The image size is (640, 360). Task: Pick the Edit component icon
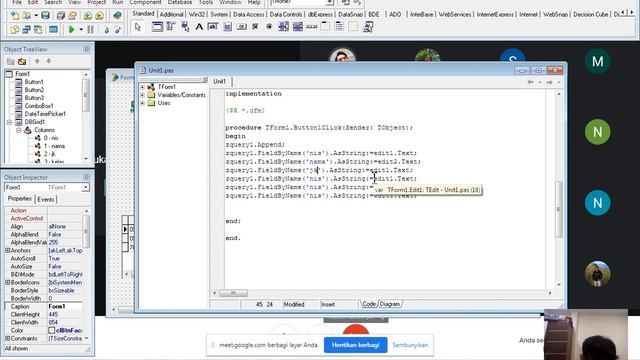point(213,27)
